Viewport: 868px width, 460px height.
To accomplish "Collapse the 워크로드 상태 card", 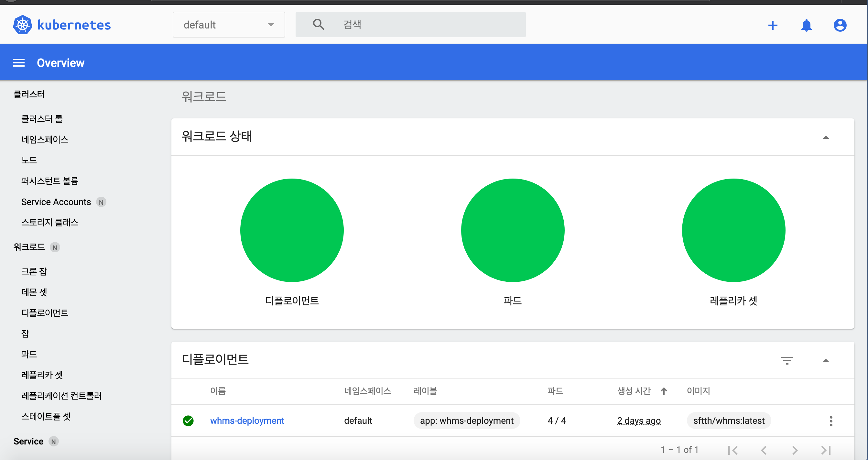I will [x=826, y=137].
